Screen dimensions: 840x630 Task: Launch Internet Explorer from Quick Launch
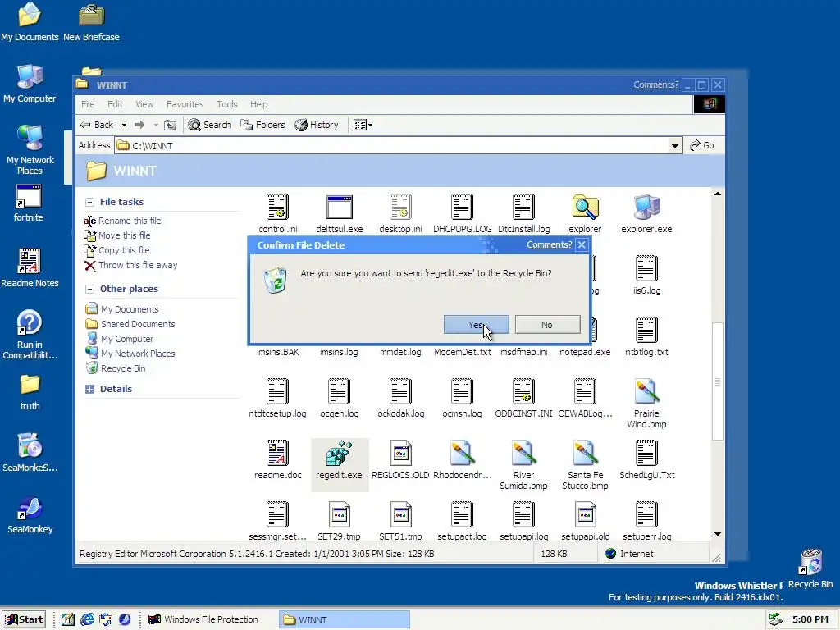pyautogui.click(x=87, y=619)
